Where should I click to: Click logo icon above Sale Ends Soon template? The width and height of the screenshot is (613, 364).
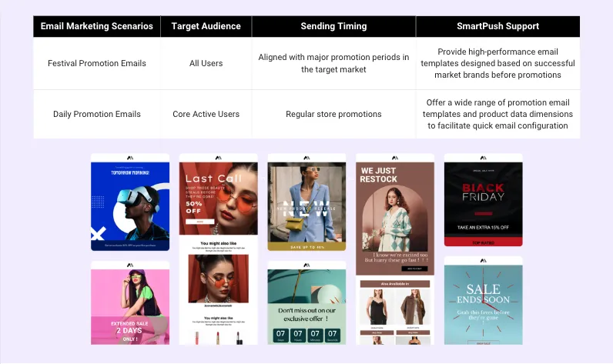483,261
